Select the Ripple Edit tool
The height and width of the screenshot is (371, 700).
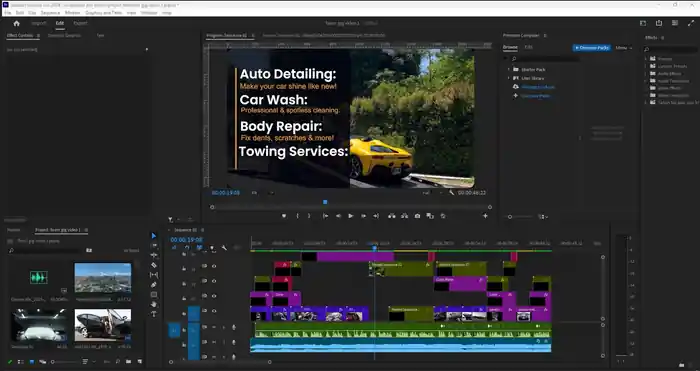pos(154,255)
